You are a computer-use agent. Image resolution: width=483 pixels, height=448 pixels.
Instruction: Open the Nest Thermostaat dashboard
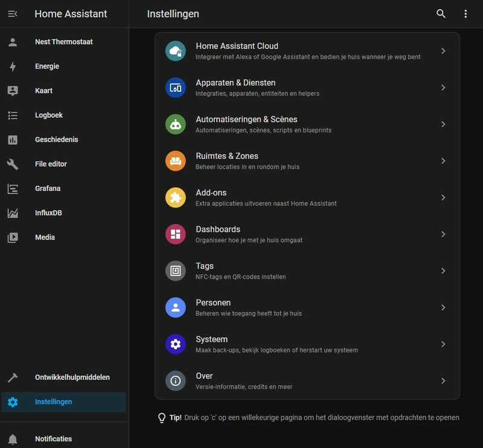[x=63, y=42]
